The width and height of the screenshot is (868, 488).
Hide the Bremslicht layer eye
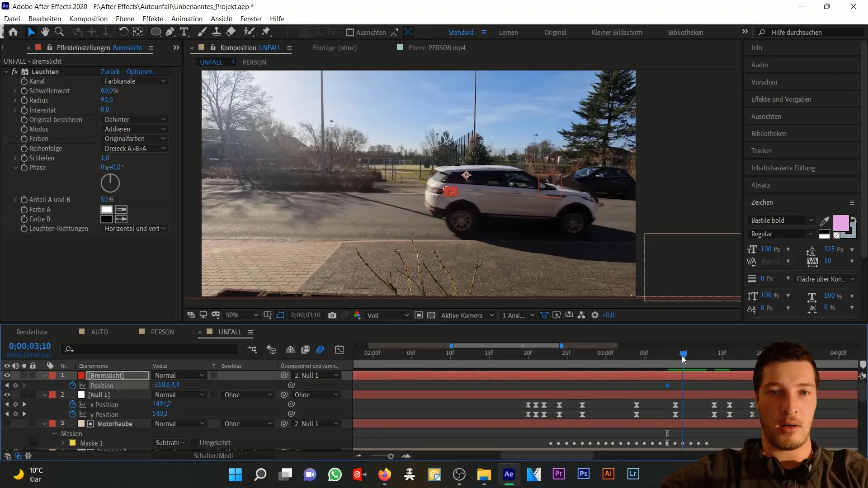(7, 375)
